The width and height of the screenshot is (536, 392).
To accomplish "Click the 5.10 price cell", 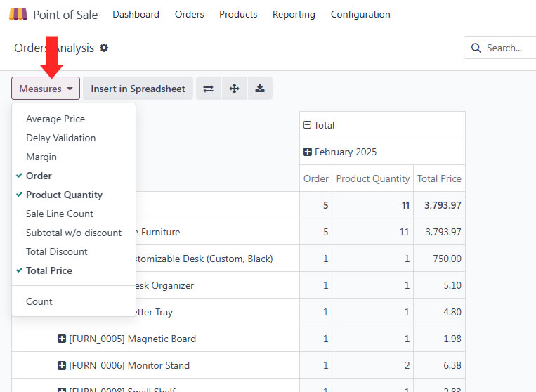I will click(x=439, y=285).
